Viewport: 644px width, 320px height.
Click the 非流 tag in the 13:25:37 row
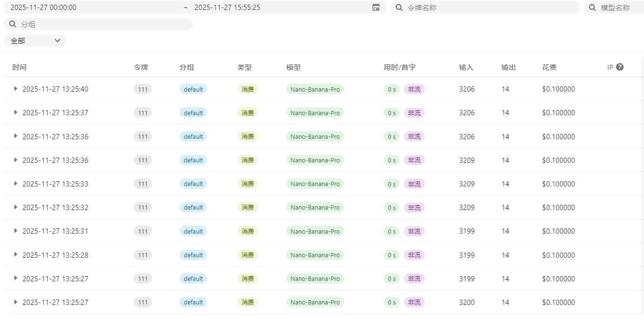tap(414, 113)
